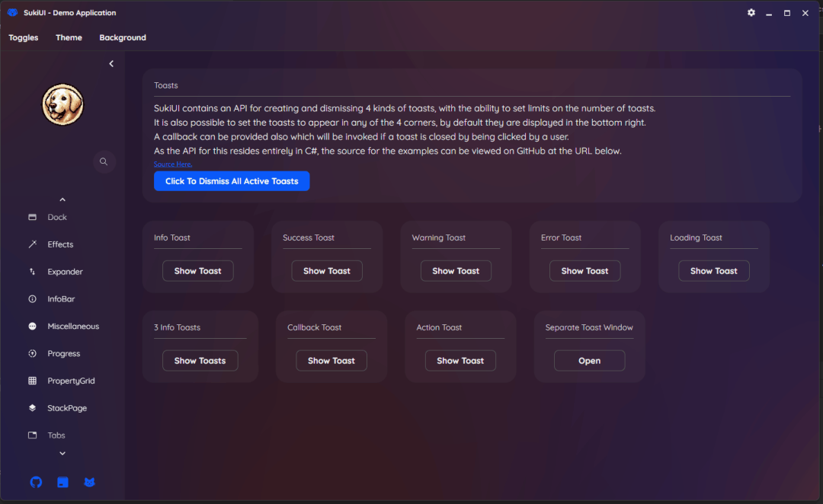Go to the Effects page
Viewport: 823px width, 504px height.
[62, 244]
